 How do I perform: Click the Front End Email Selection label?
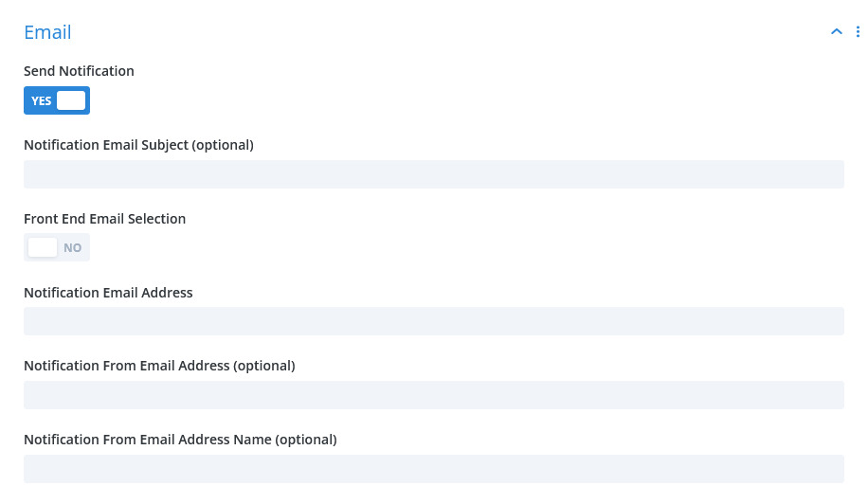pos(104,219)
